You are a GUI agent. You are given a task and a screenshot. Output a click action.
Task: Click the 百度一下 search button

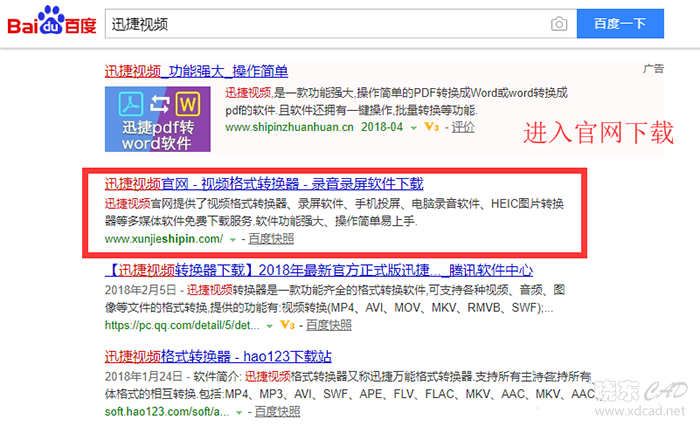[x=620, y=24]
